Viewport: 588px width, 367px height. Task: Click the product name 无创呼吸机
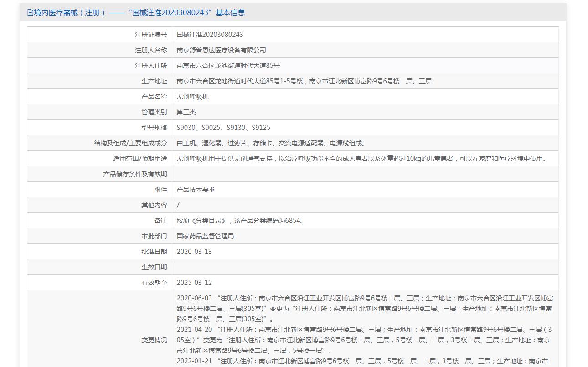tap(192, 97)
